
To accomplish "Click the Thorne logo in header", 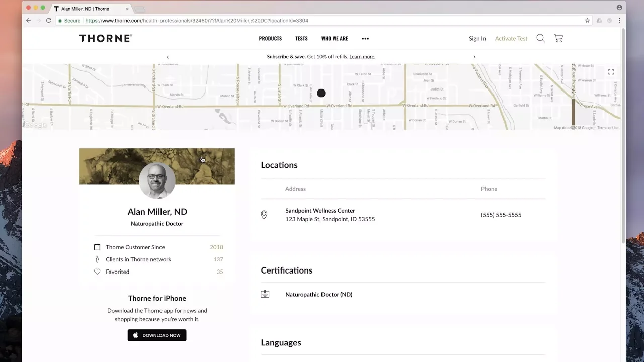I will click(x=106, y=38).
